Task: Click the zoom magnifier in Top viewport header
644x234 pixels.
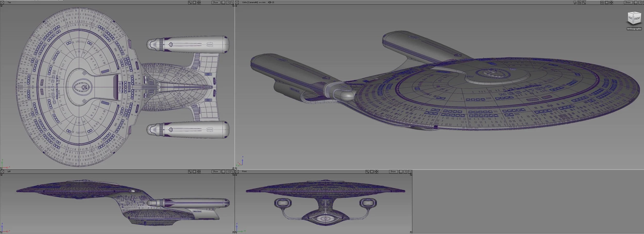Action: pyautogui.click(x=190, y=2)
